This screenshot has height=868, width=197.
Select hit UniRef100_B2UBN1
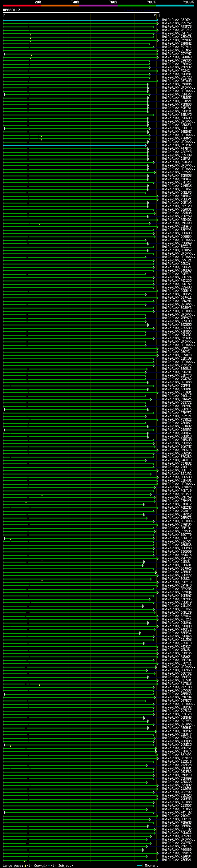[177, 389]
